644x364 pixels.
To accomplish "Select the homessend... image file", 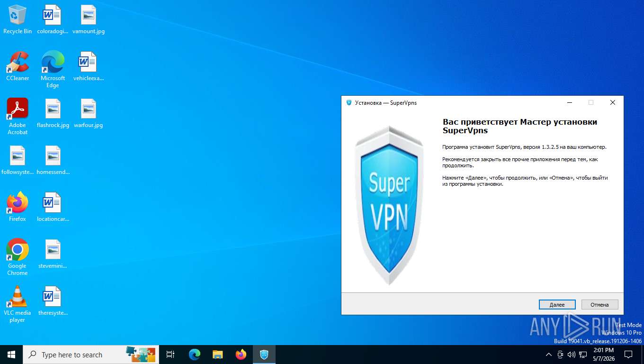I will tap(53, 160).
